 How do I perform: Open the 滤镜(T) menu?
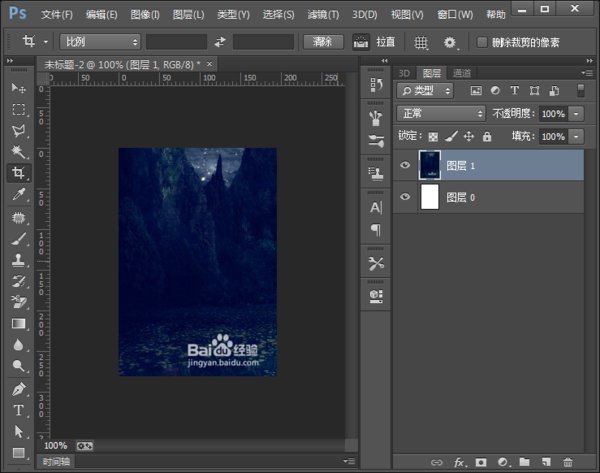pos(323,15)
